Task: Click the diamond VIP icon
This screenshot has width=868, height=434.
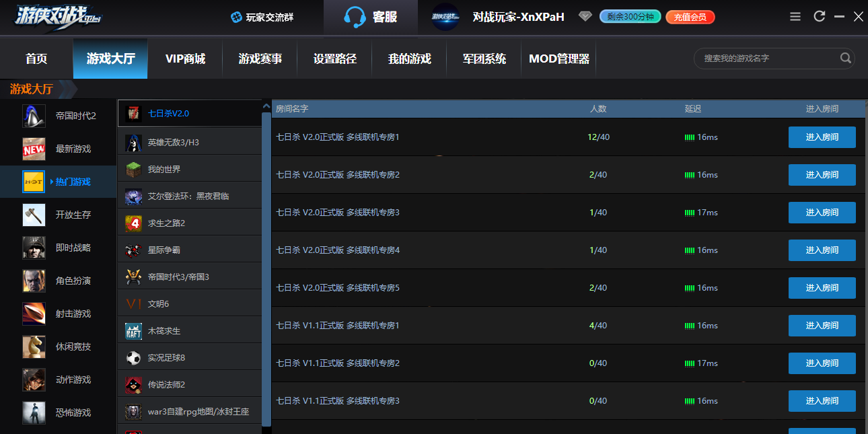Action: click(x=585, y=16)
